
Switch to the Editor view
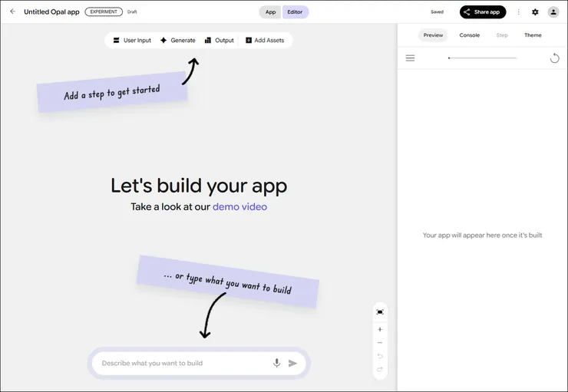coord(295,12)
